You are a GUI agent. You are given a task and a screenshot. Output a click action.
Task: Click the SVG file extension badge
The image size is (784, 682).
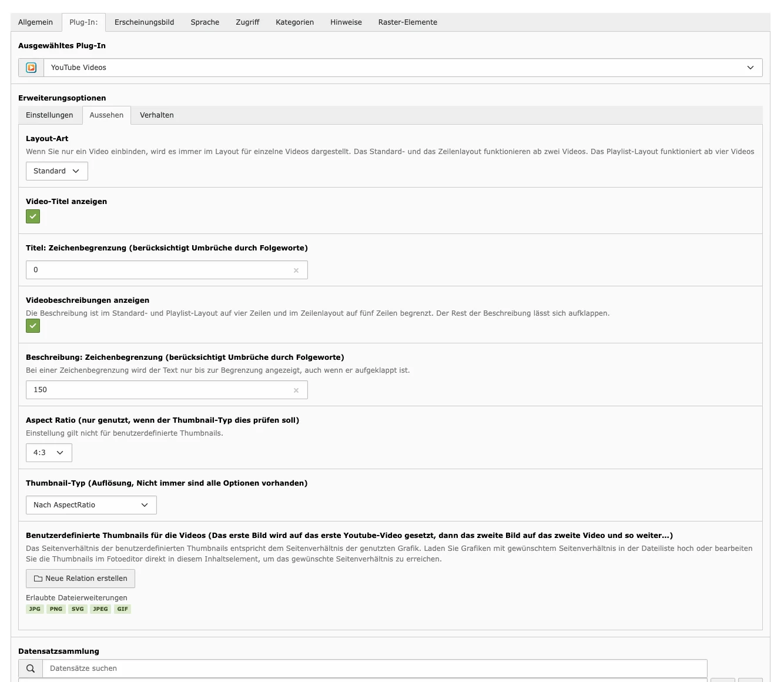(x=78, y=609)
